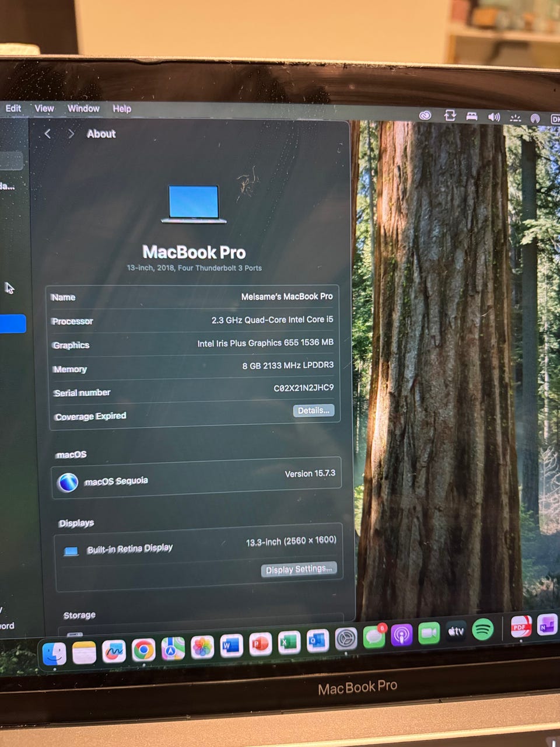Screen dimensions: 560x747
Task: Click the 13-inch, 2018 model subtitle
Action: click(x=194, y=268)
